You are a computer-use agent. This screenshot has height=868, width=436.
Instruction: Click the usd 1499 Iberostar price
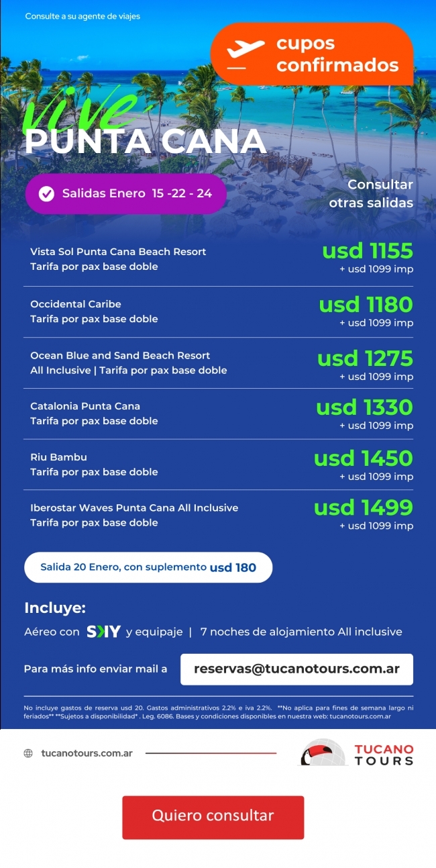click(364, 508)
